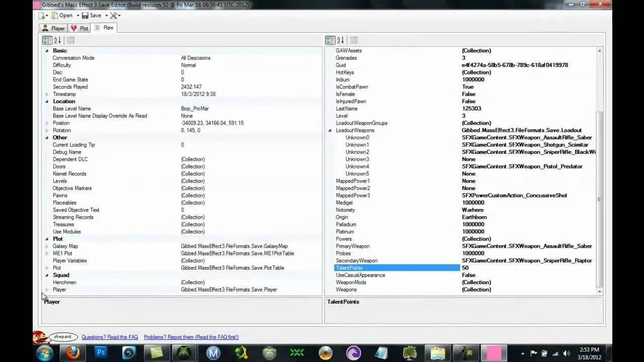Open Photoshop from the taskbar

101,353
